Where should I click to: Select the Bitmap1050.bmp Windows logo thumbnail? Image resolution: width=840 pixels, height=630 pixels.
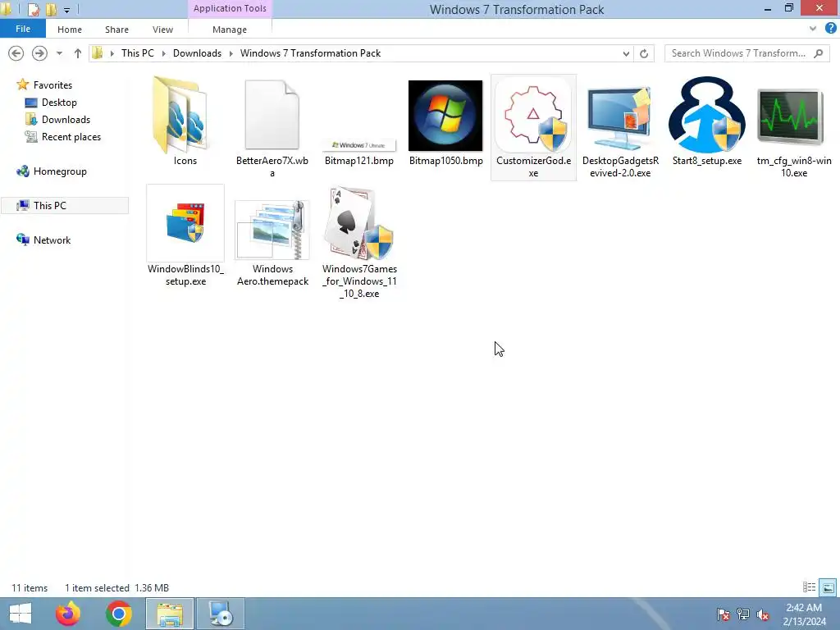[445, 116]
